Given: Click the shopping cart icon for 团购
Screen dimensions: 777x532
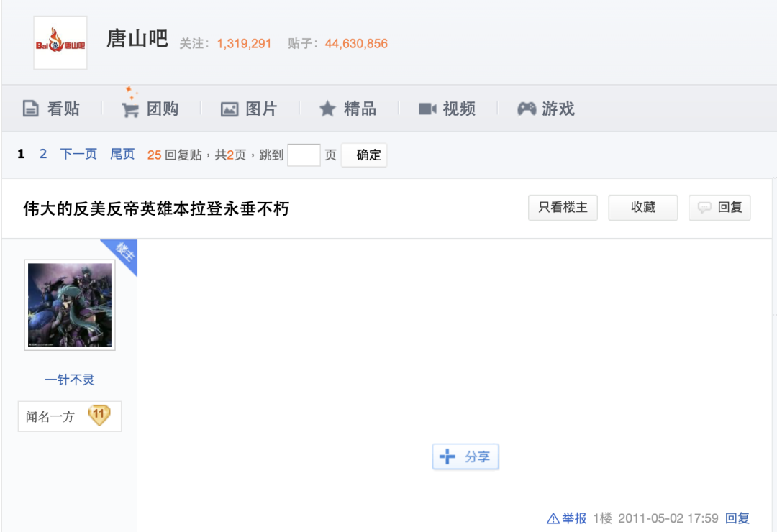Looking at the screenshot, I should tap(129, 109).
